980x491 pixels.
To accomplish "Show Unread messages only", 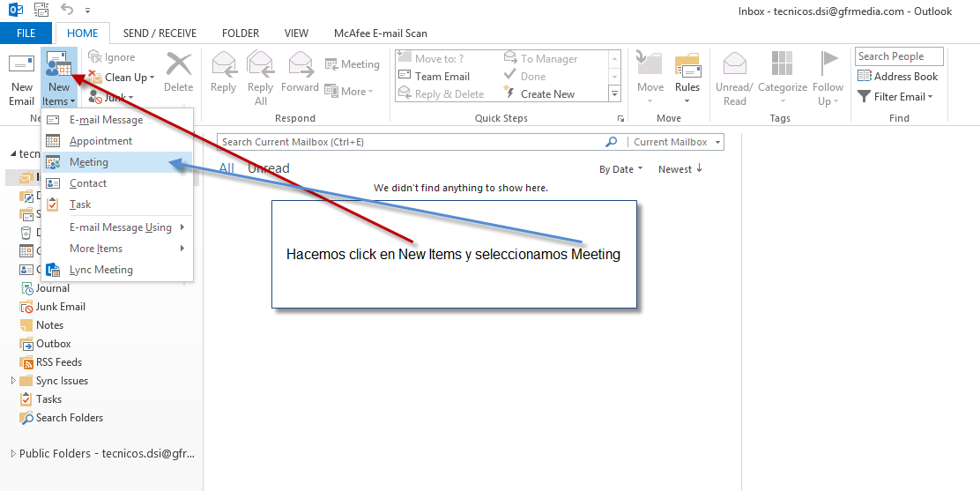I will click(268, 168).
